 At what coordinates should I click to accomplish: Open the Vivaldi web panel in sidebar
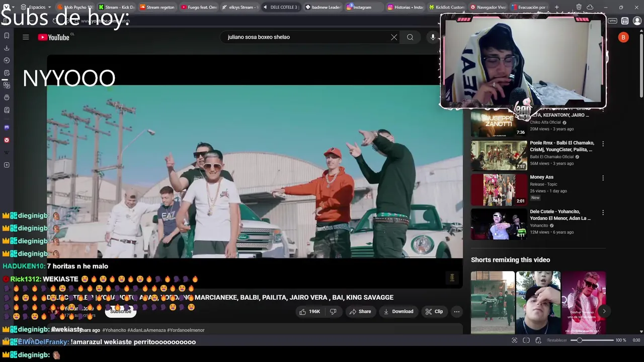(x=7, y=140)
